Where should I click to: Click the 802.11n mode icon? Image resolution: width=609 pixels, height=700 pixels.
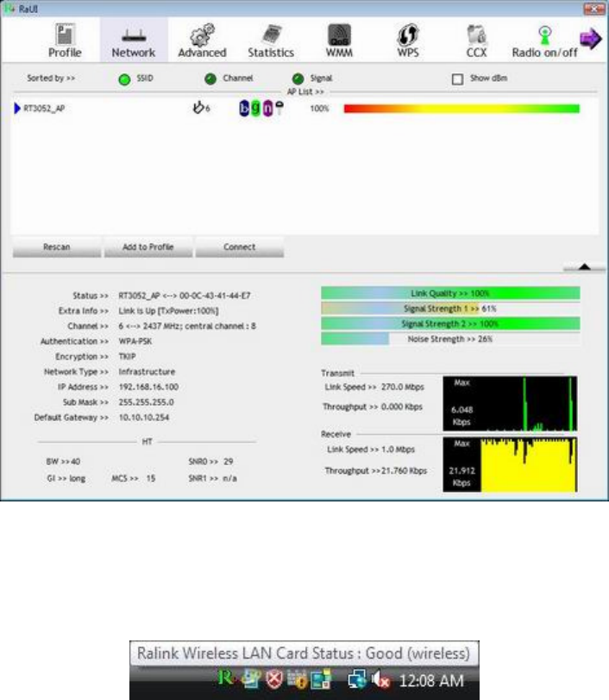coord(267,108)
